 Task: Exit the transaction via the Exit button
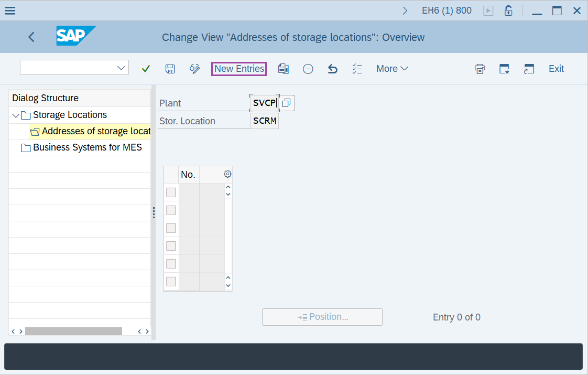pos(556,69)
